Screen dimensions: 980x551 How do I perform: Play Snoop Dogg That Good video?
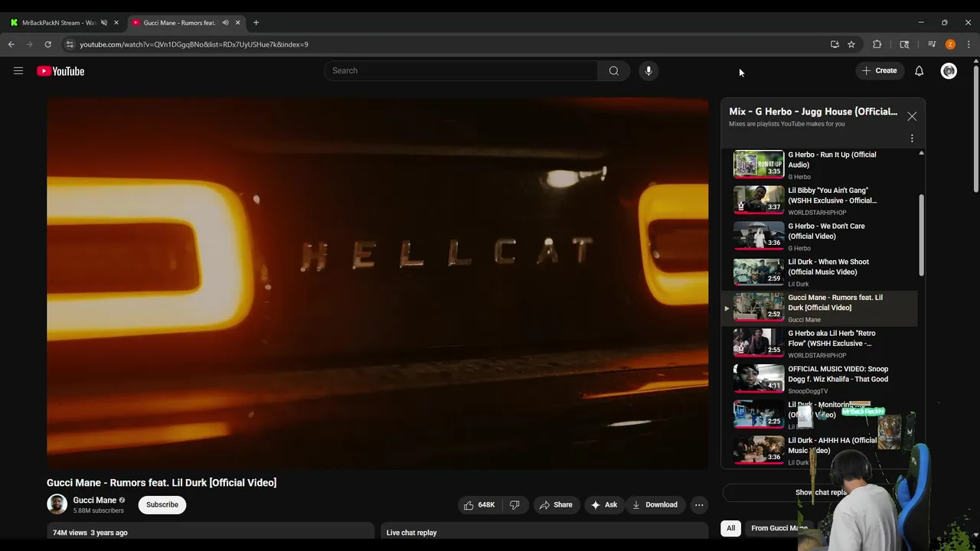[x=819, y=380]
